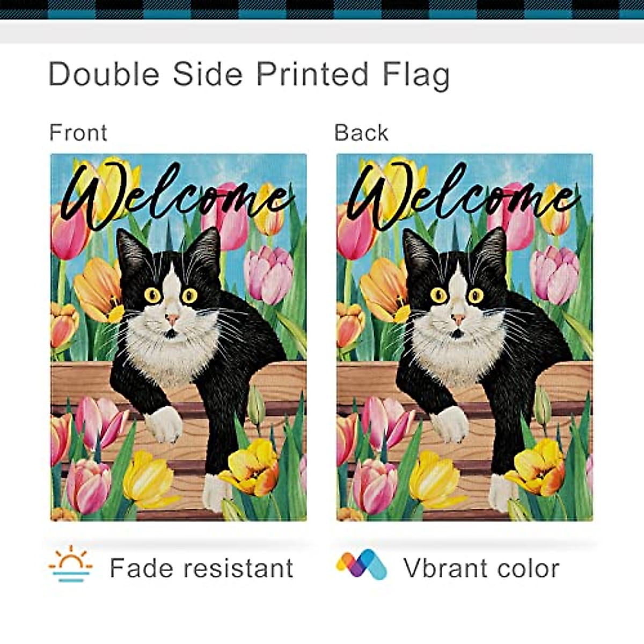
Task: Click the light pink tulip right of Back flag cat
Action: pos(554,274)
